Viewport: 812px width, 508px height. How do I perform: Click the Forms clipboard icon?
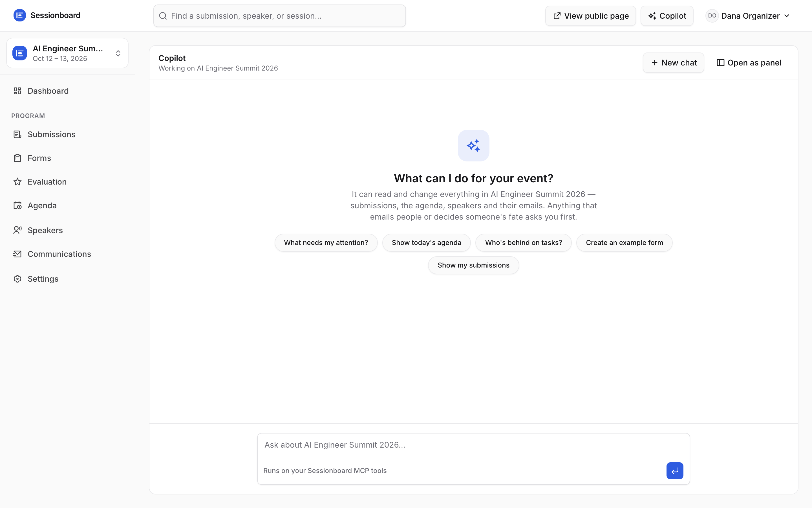tap(17, 158)
